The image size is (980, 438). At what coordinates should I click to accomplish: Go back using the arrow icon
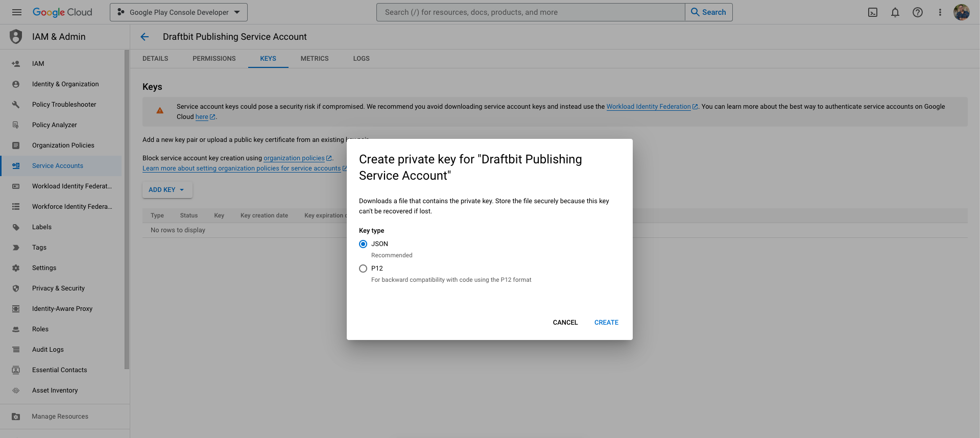pos(145,37)
